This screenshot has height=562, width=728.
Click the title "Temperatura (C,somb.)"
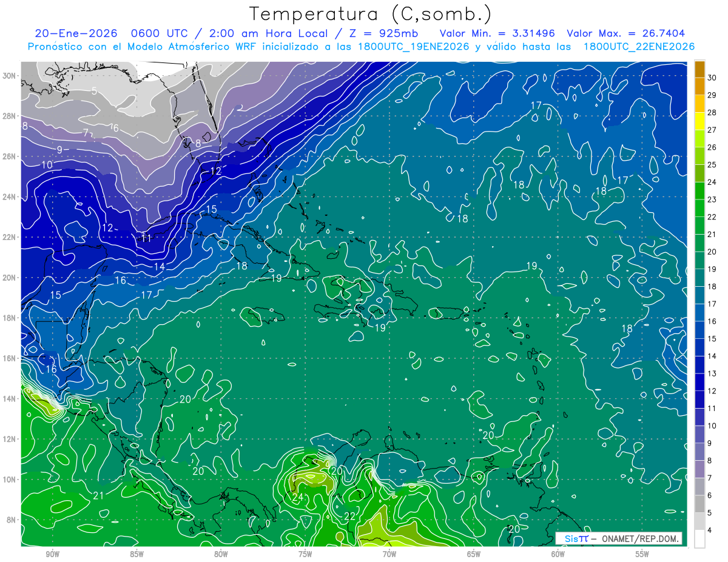coord(370,14)
